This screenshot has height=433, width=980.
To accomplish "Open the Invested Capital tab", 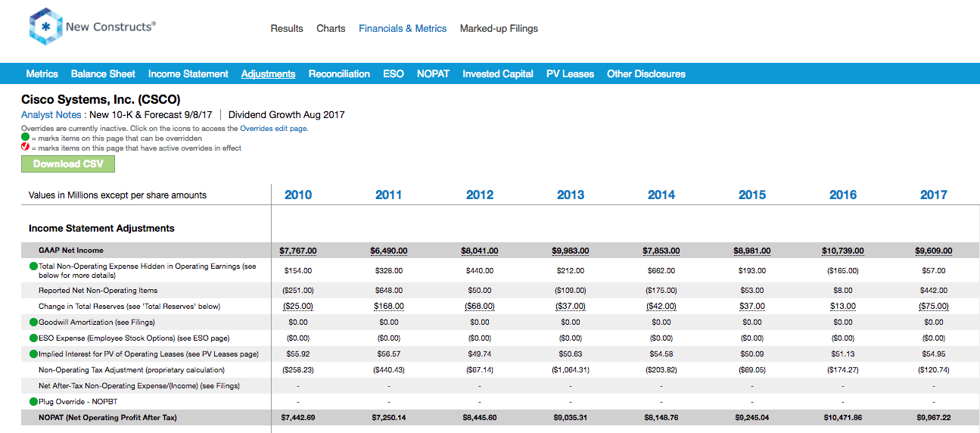I will point(498,74).
